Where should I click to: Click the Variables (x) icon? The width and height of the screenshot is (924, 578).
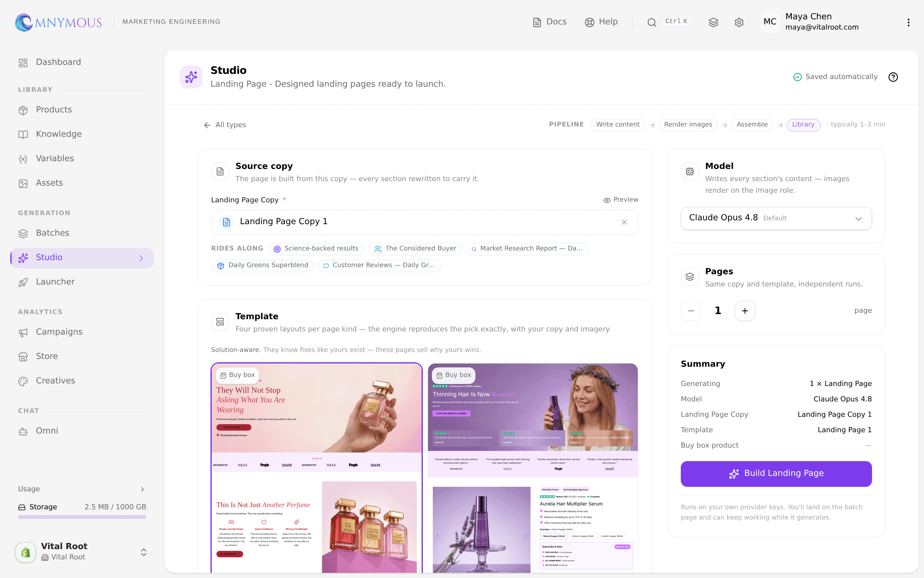[23, 159]
